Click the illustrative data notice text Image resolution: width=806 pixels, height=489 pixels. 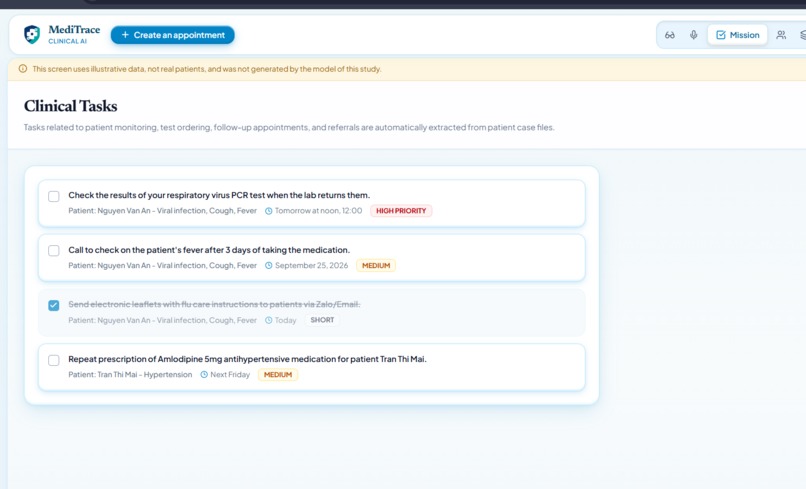click(x=207, y=69)
